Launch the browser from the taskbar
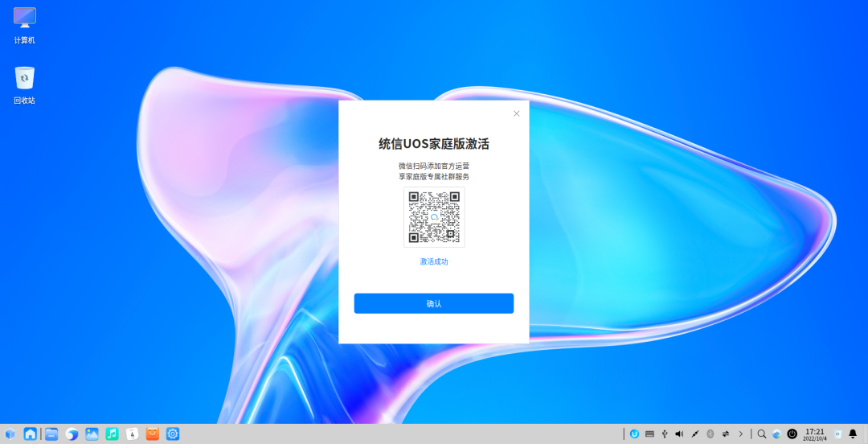The width and height of the screenshot is (868, 444). [72, 434]
